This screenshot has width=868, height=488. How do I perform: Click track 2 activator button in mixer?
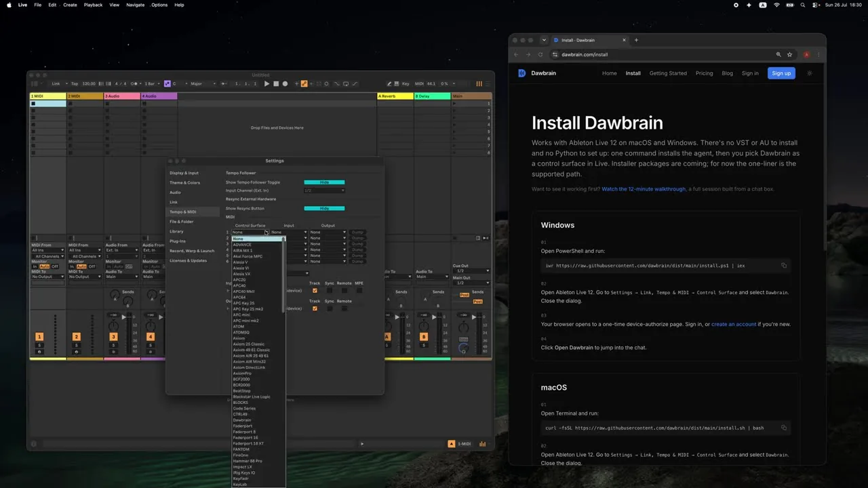pos(76,337)
